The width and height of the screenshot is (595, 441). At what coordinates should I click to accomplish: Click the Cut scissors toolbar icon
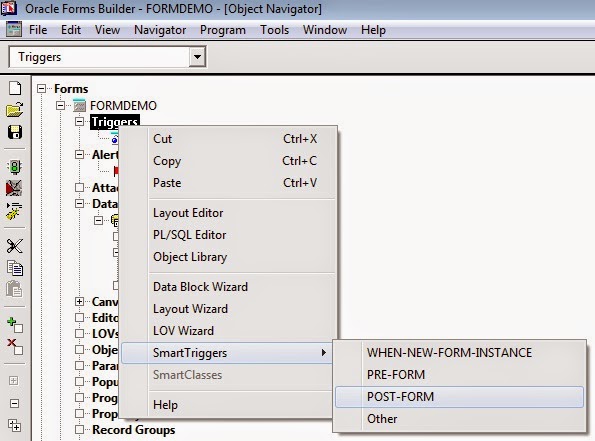15,246
